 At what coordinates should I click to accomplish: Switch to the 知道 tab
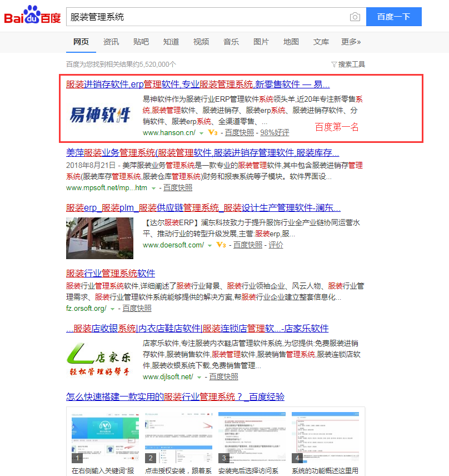(x=171, y=42)
